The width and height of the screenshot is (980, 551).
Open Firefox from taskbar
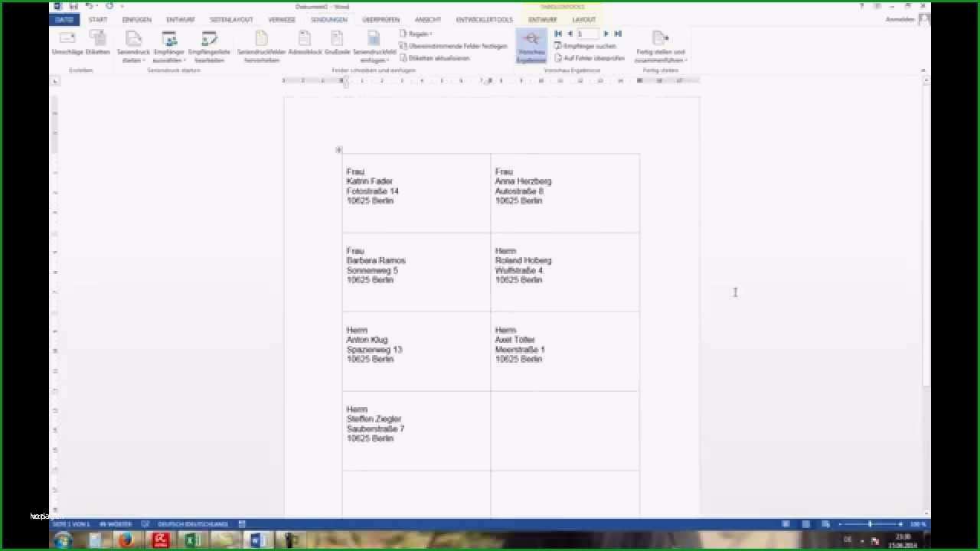pos(127,540)
